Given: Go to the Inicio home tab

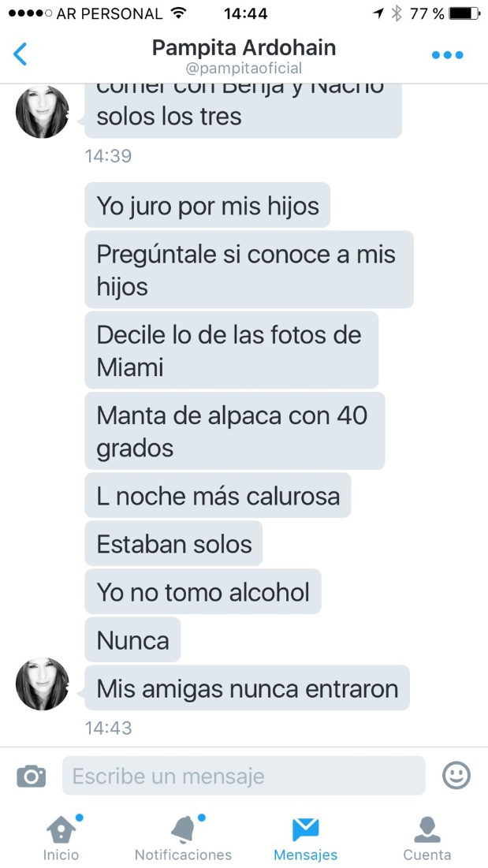Looking at the screenshot, I should pyautogui.click(x=61, y=837).
